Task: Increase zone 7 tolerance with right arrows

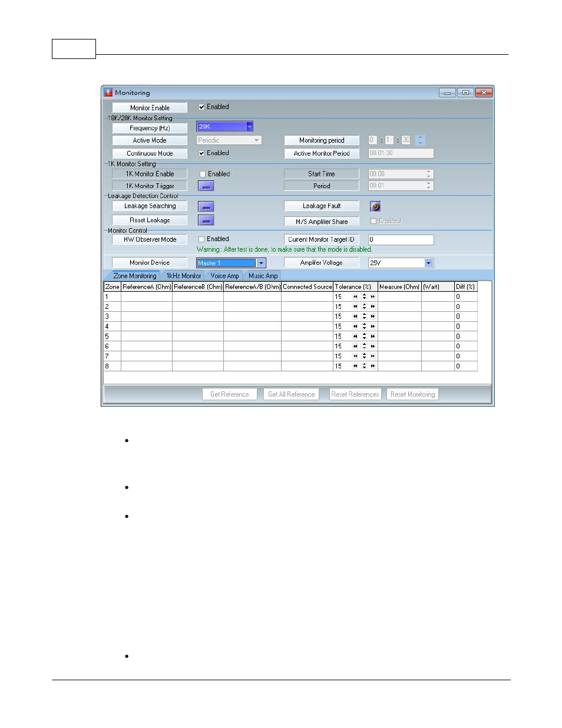Action: point(373,356)
